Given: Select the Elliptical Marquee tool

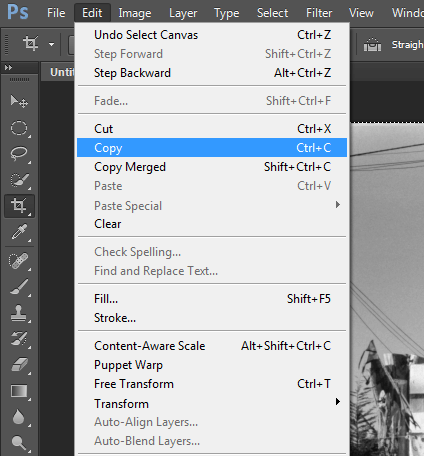Looking at the screenshot, I should point(19,128).
